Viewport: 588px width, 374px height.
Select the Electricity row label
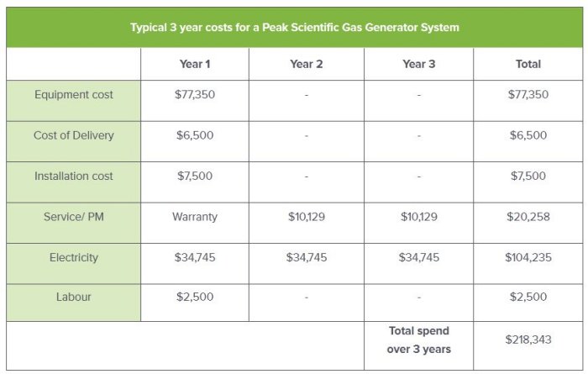[x=74, y=258]
